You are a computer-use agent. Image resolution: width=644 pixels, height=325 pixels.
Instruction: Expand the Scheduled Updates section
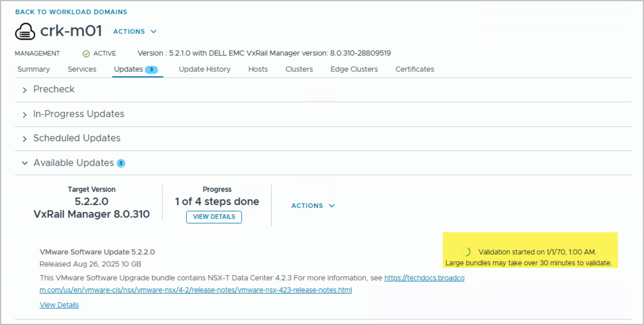pos(25,139)
